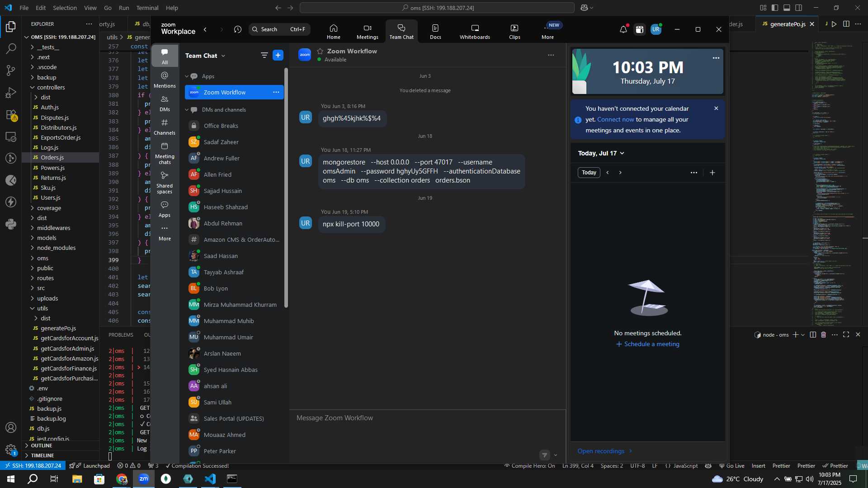Viewport: 868px width, 488px height.
Task: Click chat list scrollbar
Action: [x=286, y=188]
